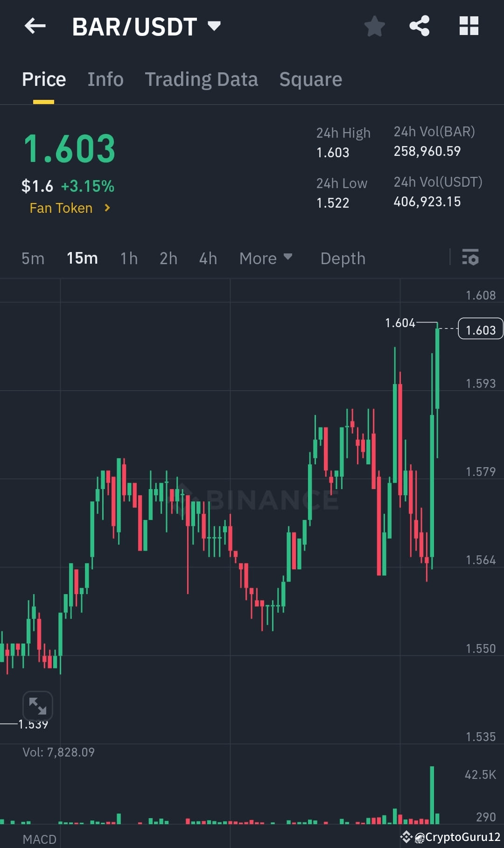The width and height of the screenshot is (504, 848).
Task: Expand the chart to fullscreen view
Action: [x=38, y=706]
